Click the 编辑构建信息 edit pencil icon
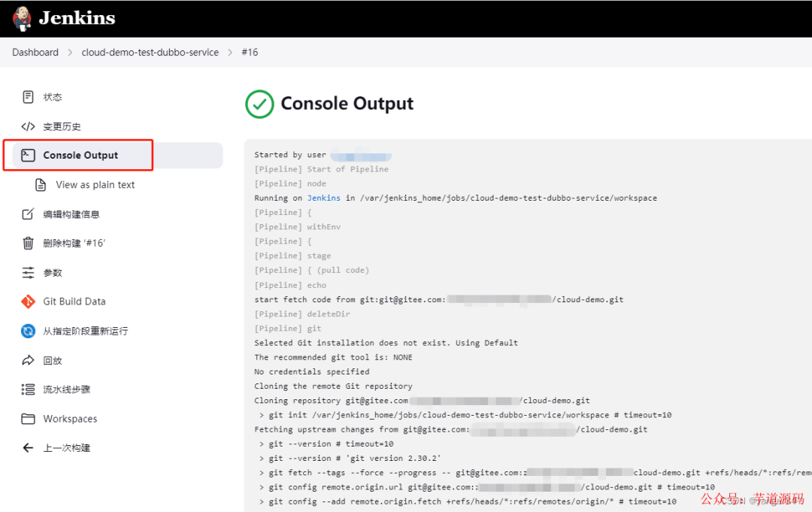Viewport: 812px width, 512px height. [28, 214]
